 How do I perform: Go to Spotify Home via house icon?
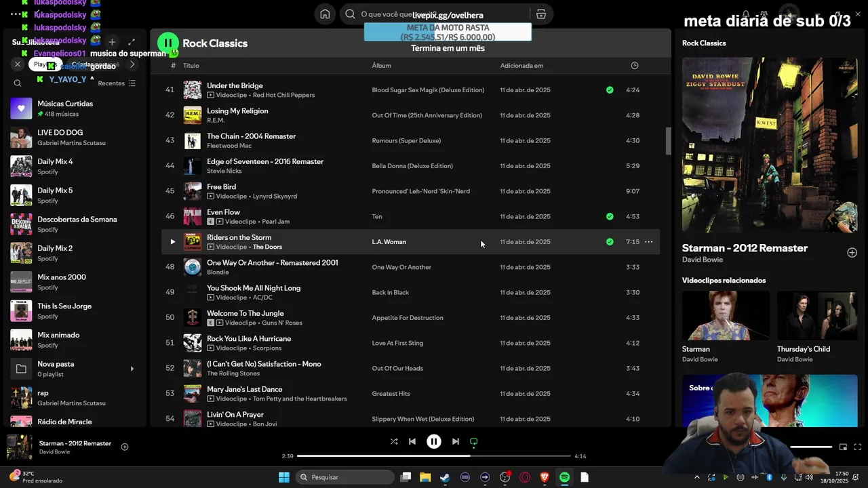(x=325, y=14)
